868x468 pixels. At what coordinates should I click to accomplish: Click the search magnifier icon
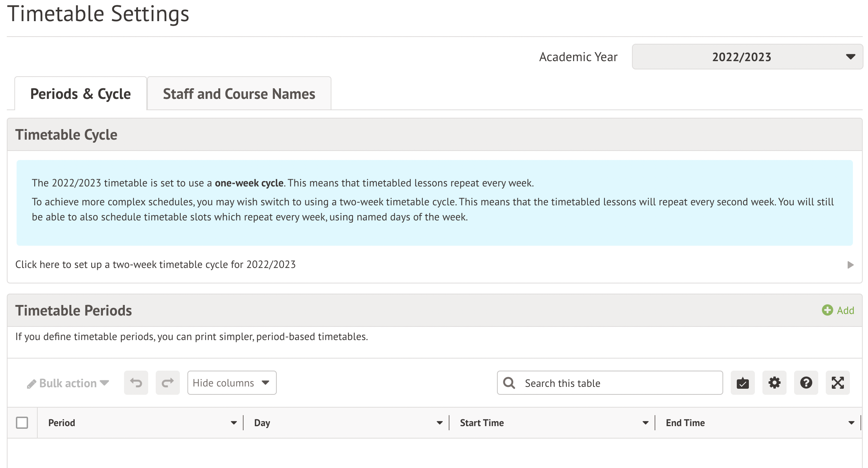coord(509,383)
